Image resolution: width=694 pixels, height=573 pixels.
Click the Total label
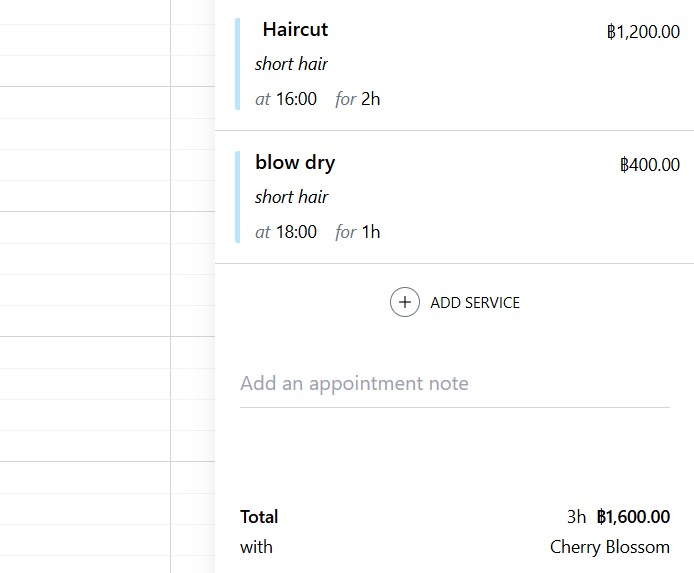(259, 517)
